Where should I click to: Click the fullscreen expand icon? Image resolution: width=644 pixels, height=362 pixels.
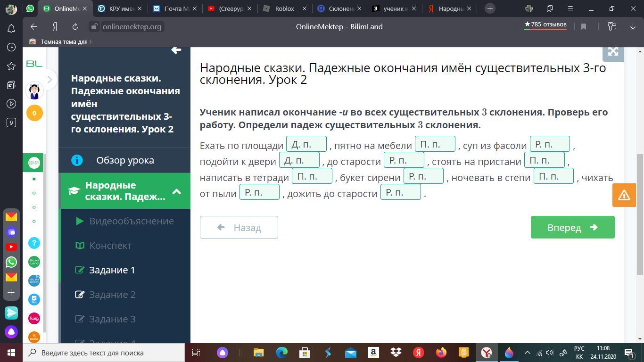613,51
